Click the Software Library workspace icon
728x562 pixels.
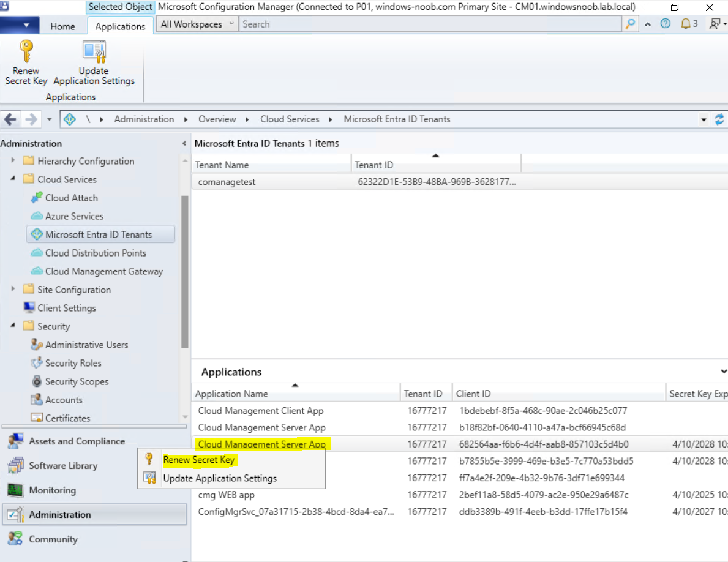(15, 465)
